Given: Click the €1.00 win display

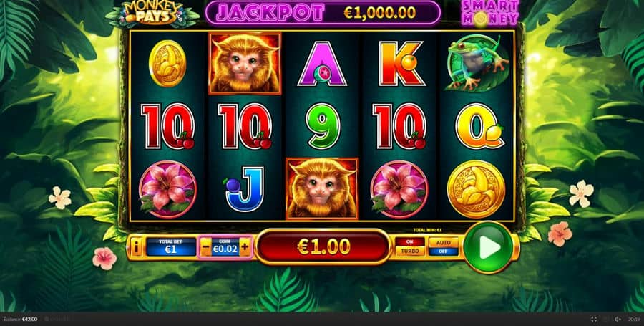Looking at the screenshot, I should click(x=323, y=246).
